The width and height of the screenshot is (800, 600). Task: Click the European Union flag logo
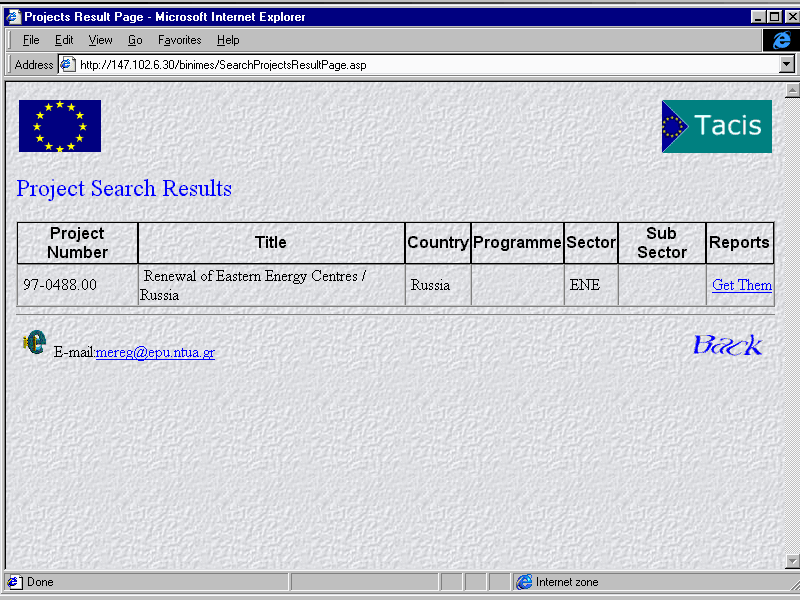[x=59, y=126]
